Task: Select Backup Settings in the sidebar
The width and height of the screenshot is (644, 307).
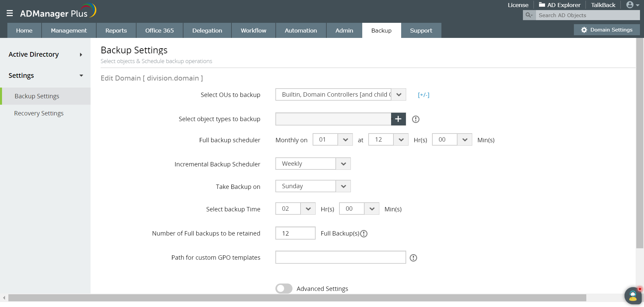Action: (46, 96)
